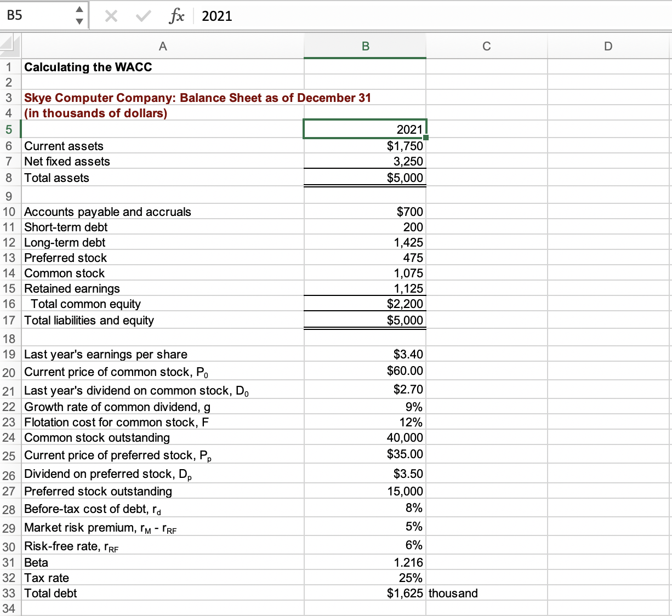Screen dimensions: 672x616
Task: Click the Name Box up stepper arrow
Action: (79, 10)
